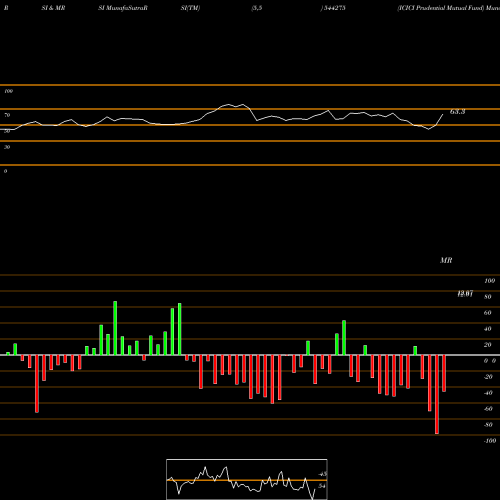Click the 70 axis label in RSI panel
This screenshot has height=500, width=500.
[x=7, y=115]
